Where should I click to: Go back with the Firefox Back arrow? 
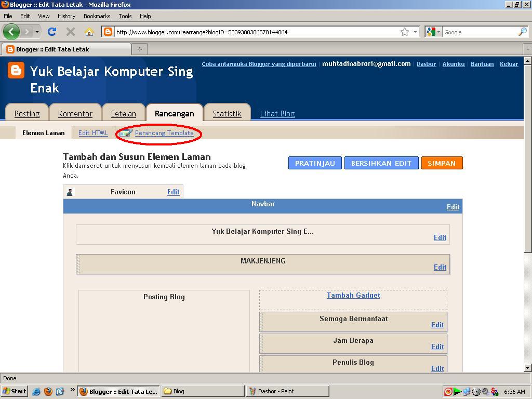(11, 32)
